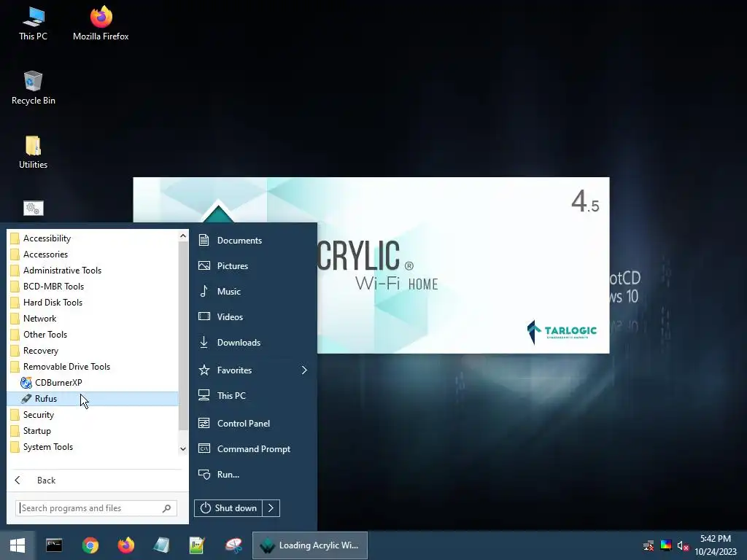This screenshot has width=747, height=560.
Task: Expand the Hard Disk Tools folder
Action: coord(93,303)
